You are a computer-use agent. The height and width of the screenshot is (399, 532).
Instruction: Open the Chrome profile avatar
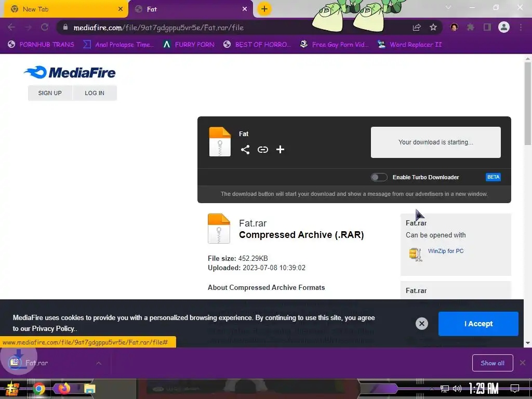tap(504, 27)
